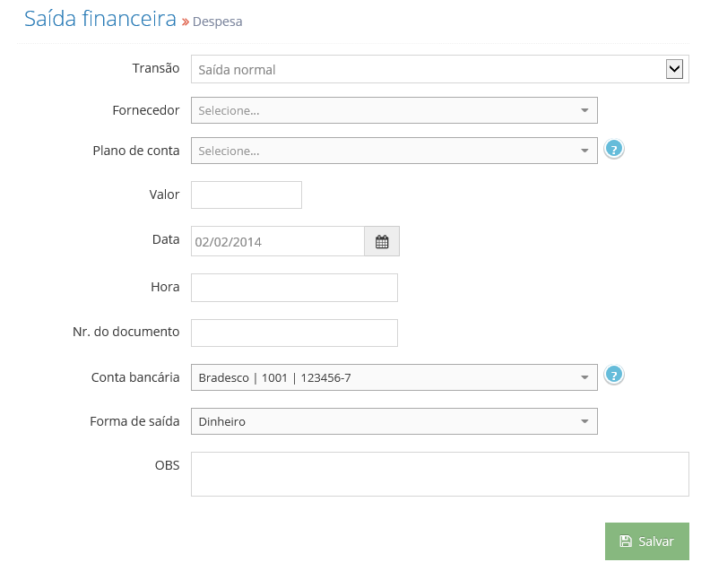Focus the Hora input field
The height and width of the screenshot is (588, 710).
pos(294,288)
